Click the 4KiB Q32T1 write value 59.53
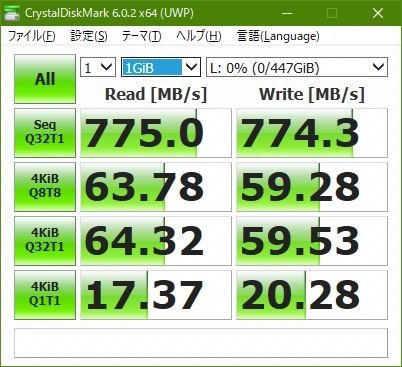This screenshot has height=367, width=402. coord(312,241)
